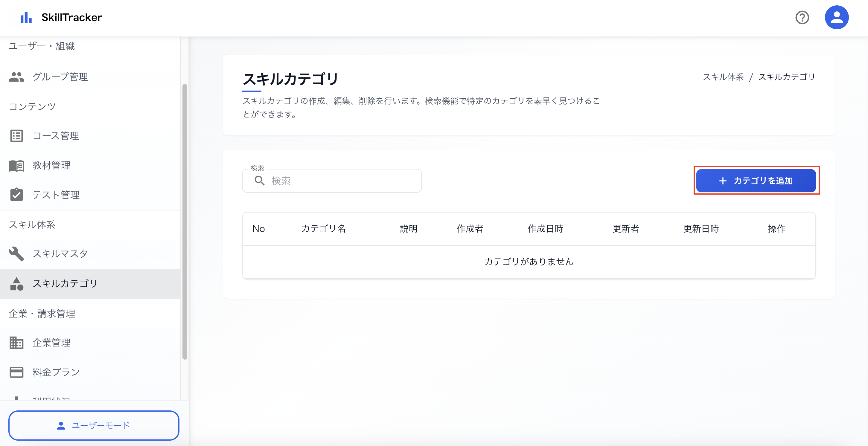868x446 pixels.
Task: Select スキルマスタ menu item
Action: tap(60, 254)
